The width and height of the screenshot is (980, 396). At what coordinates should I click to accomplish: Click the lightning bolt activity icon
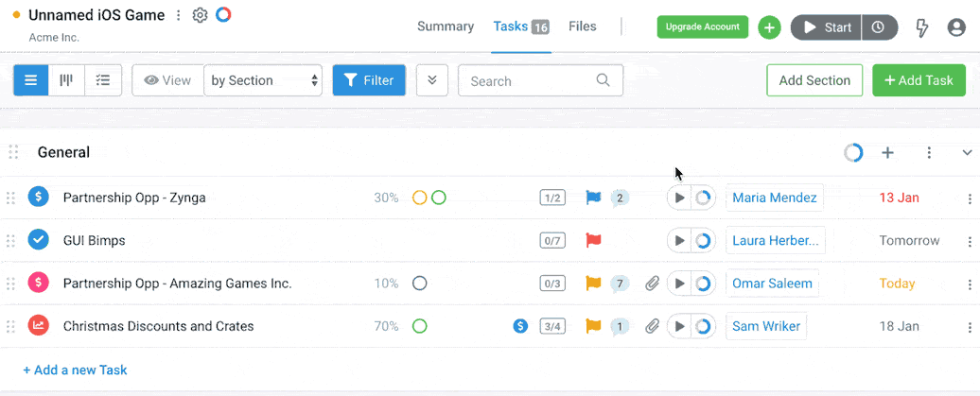tap(922, 27)
